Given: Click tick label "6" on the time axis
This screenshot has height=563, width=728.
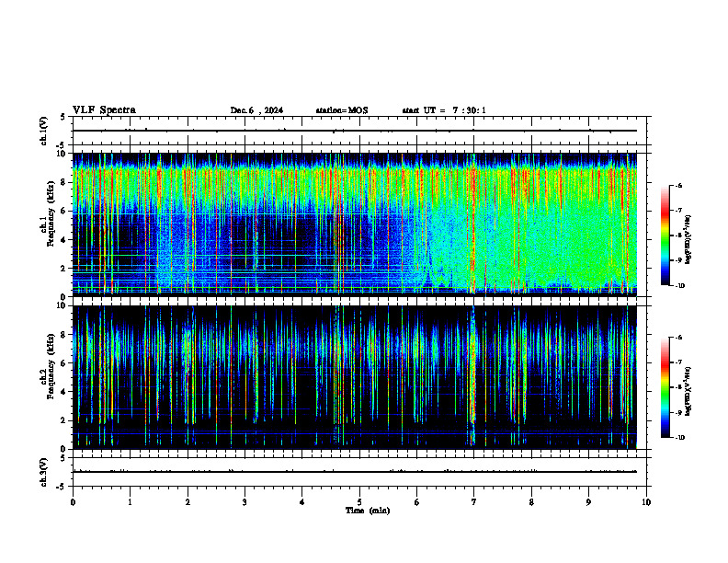Looking at the screenshot, I should pos(417,502).
